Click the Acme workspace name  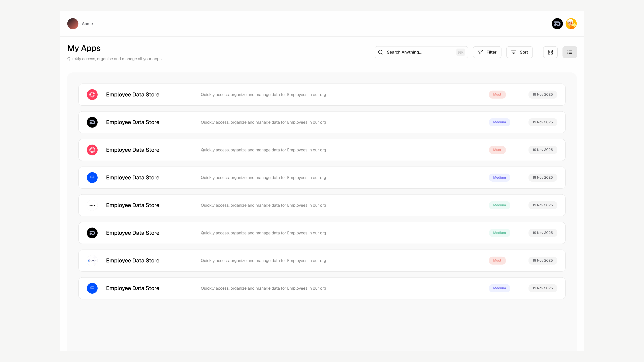(87, 24)
